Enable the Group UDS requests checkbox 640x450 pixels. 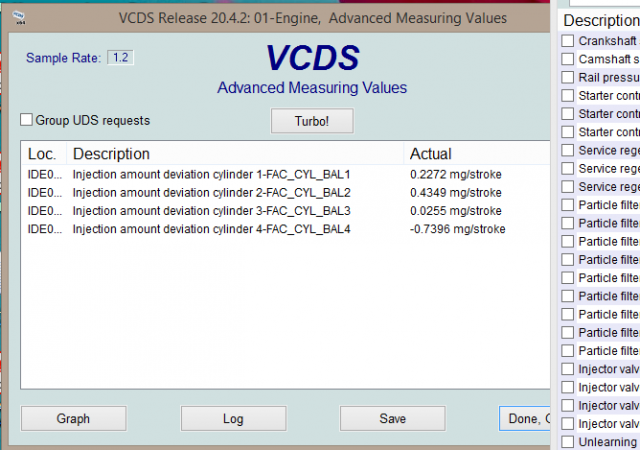27,120
